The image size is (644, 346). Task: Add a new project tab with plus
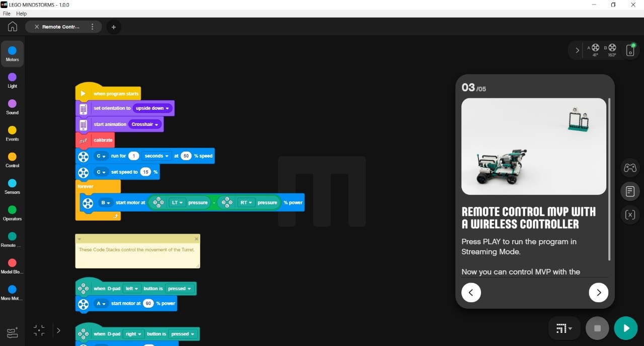click(x=113, y=27)
